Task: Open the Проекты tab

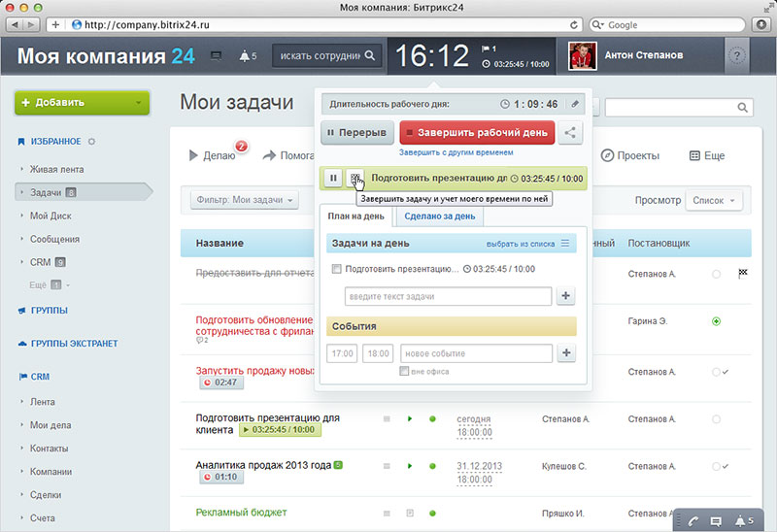Action: coord(630,156)
